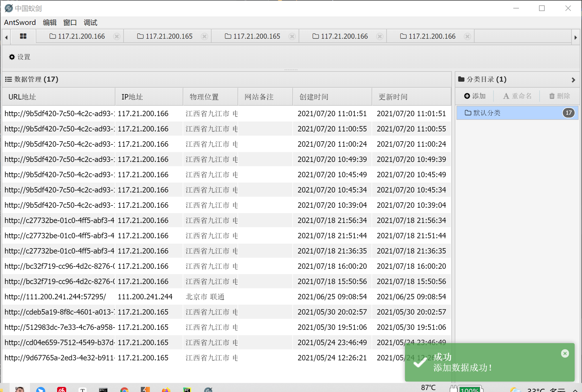Click 创建时间 cell 2021/07/20 10:45:34
Viewport: 582px width, 392px height.
tap(332, 190)
